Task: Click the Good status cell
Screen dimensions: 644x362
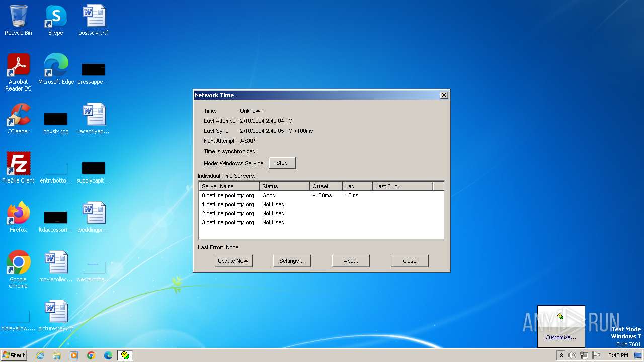Action: 269,195
